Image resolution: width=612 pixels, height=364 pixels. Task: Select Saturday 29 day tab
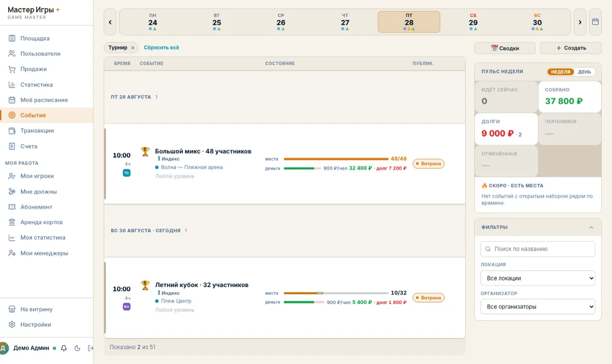click(473, 22)
